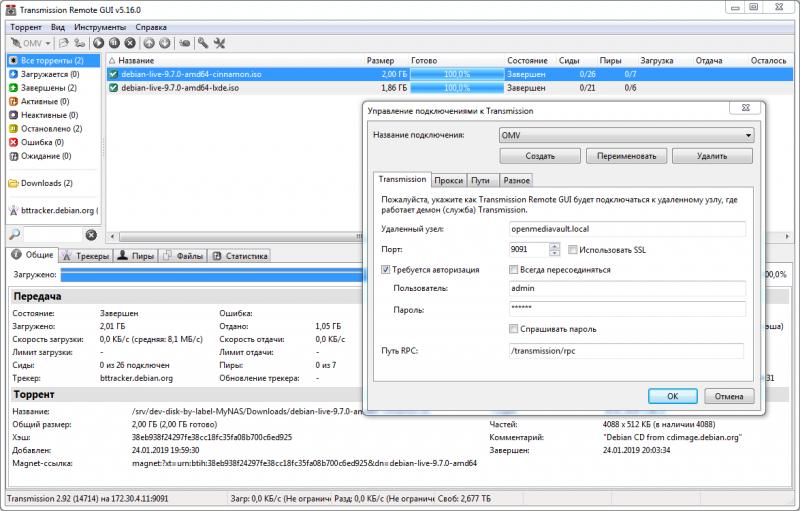Pause torrent using the toolbar pause icon

tap(114, 43)
